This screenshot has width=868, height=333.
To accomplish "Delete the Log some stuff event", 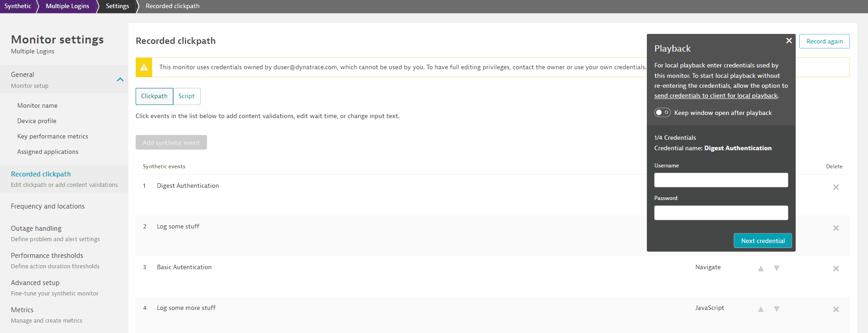I will (836, 228).
